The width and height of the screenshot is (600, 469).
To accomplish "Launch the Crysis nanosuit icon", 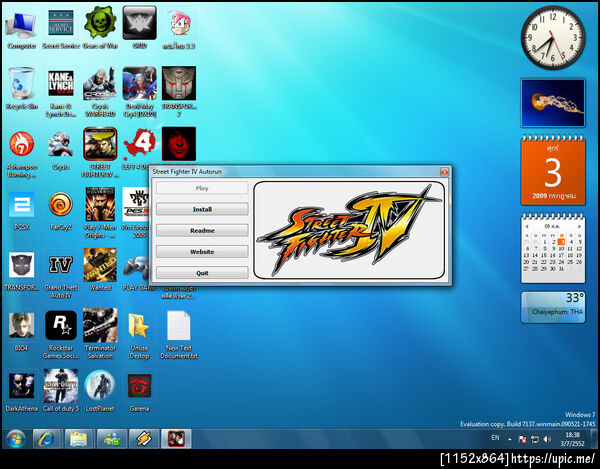I will point(61,151).
